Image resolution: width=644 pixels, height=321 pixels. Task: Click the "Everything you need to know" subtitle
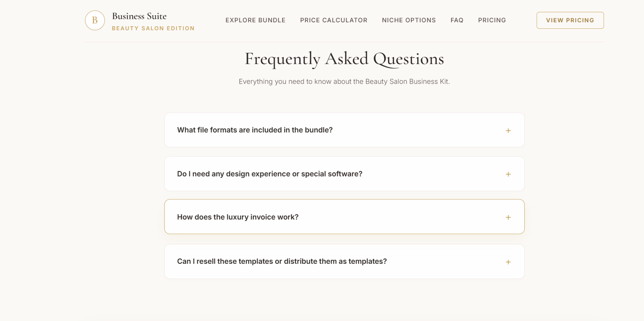point(344,82)
